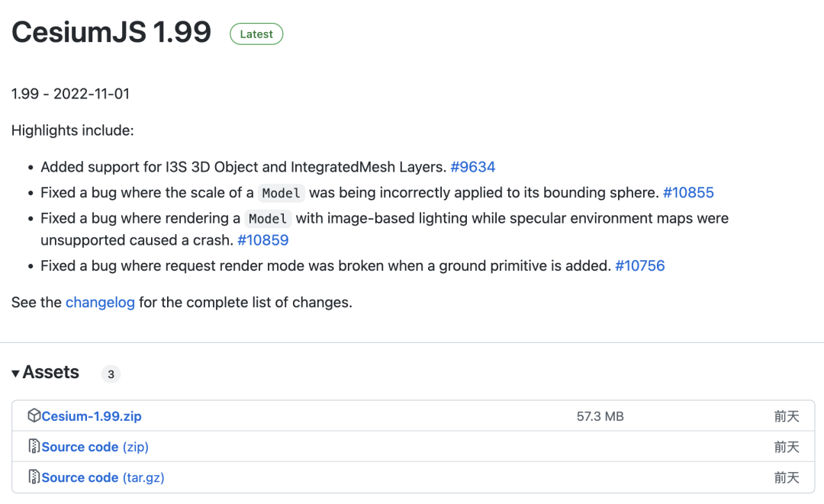Open the changelog link
The height and width of the screenshot is (504, 824).
(x=100, y=303)
